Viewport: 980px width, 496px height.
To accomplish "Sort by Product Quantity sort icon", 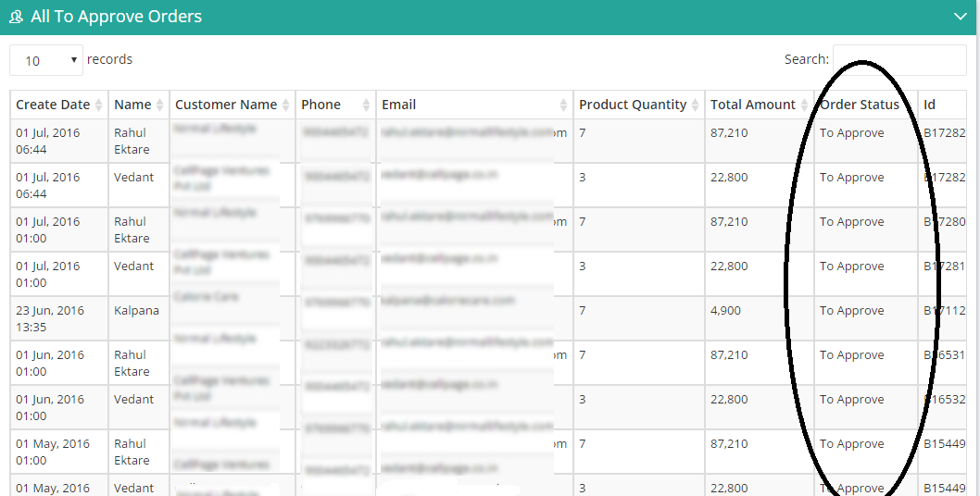I will click(695, 105).
